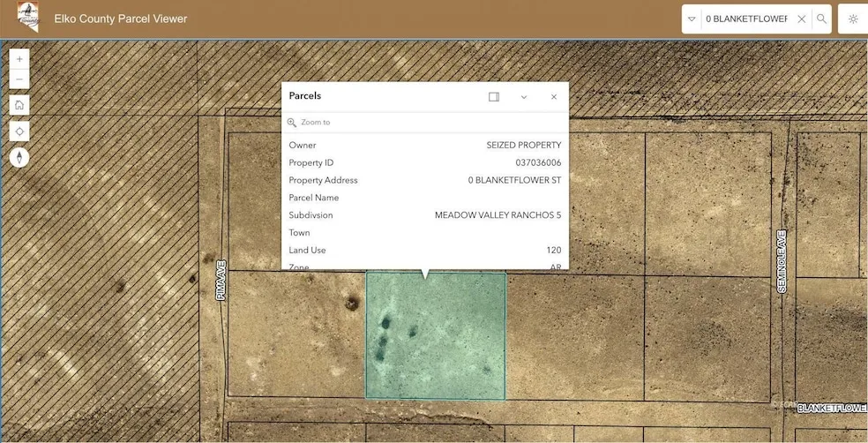This screenshot has width=868, height=443.
Task: Clear the search text with X
Action: (x=801, y=19)
